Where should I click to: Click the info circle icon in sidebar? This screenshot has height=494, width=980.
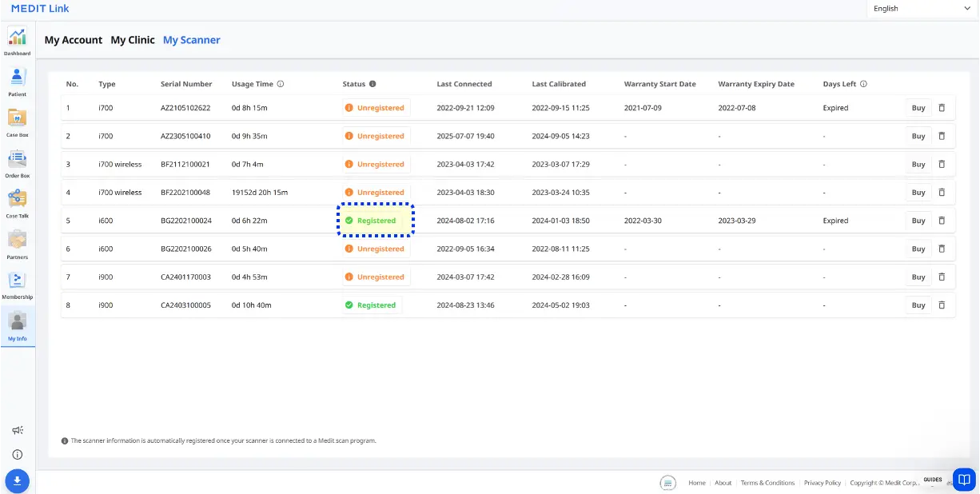click(18, 454)
